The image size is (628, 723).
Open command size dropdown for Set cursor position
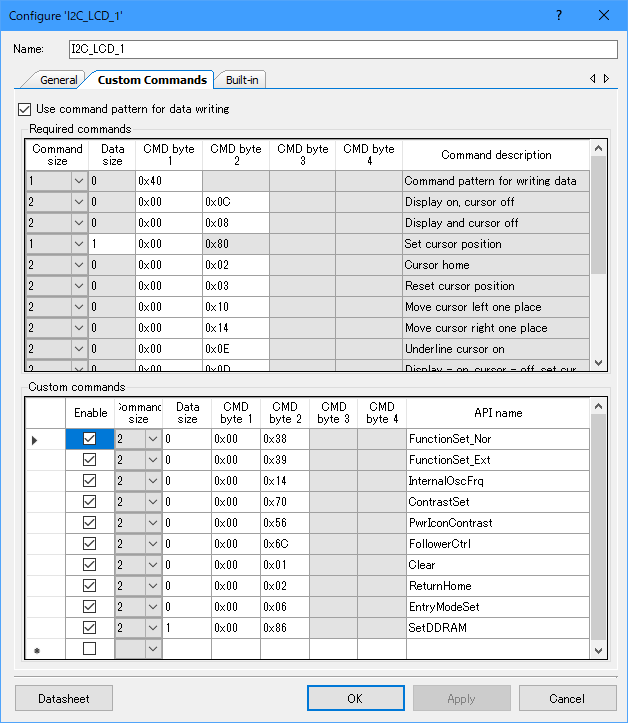pyautogui.click(x=79, y=244)
